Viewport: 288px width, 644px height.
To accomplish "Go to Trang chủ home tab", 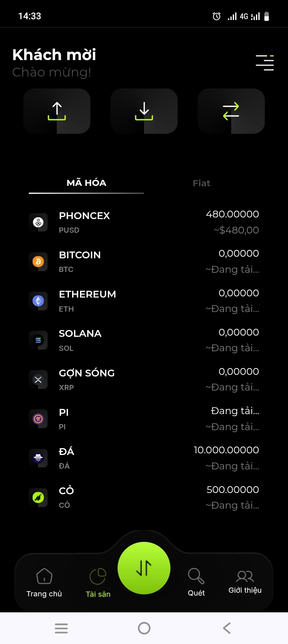I will [44, 583].
